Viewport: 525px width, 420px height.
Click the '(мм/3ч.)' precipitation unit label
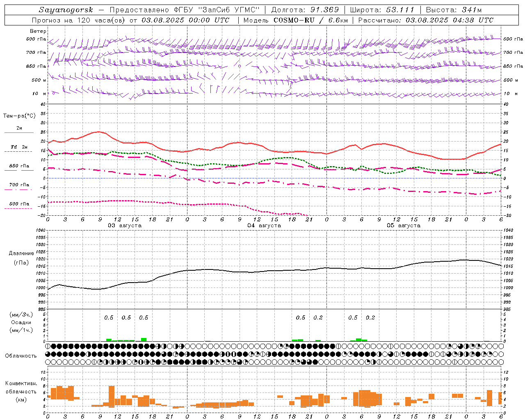pyautogui.click(x=21, y=315)
